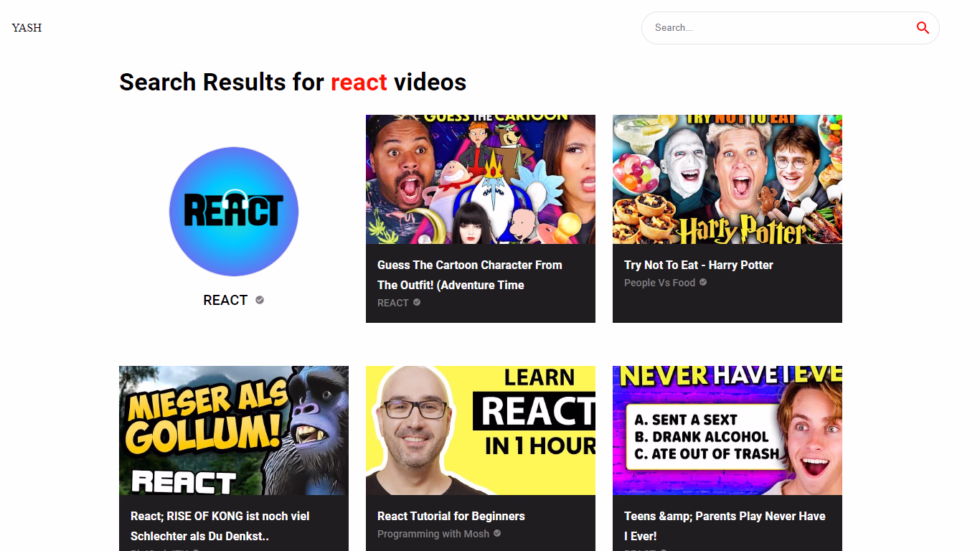Click the red search magnifier icon

(x=923, y=28)
